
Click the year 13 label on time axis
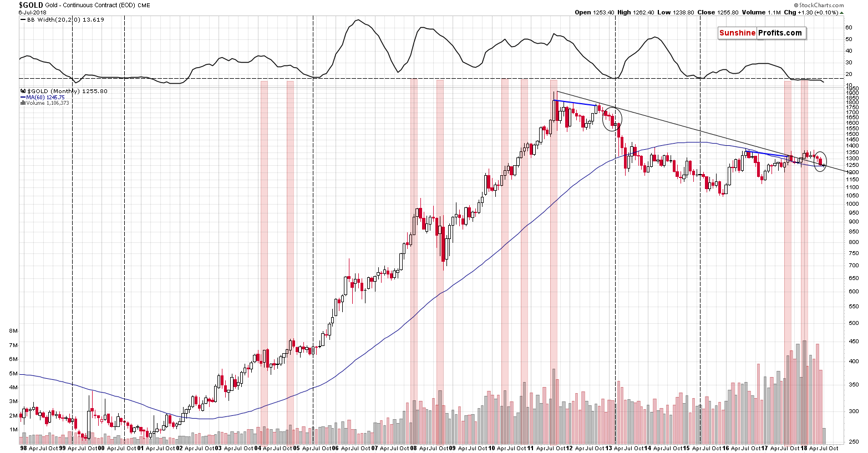608,449
